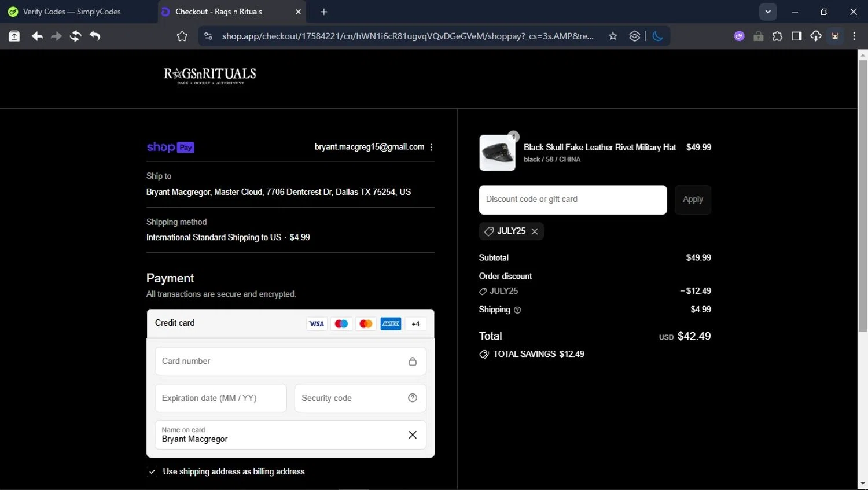Click the Security code field
The width and height of the screenshot is (868, 490).
[x=361, y=398]
